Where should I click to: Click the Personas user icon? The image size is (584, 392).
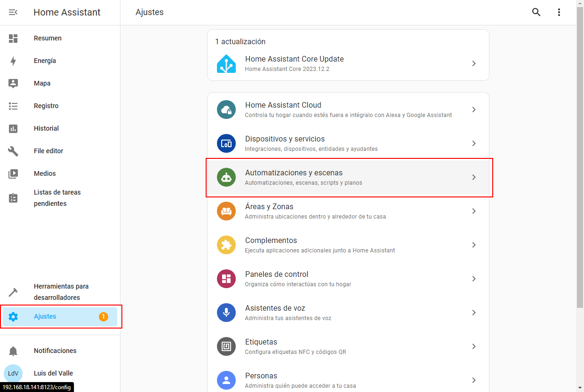click(226, 380)
